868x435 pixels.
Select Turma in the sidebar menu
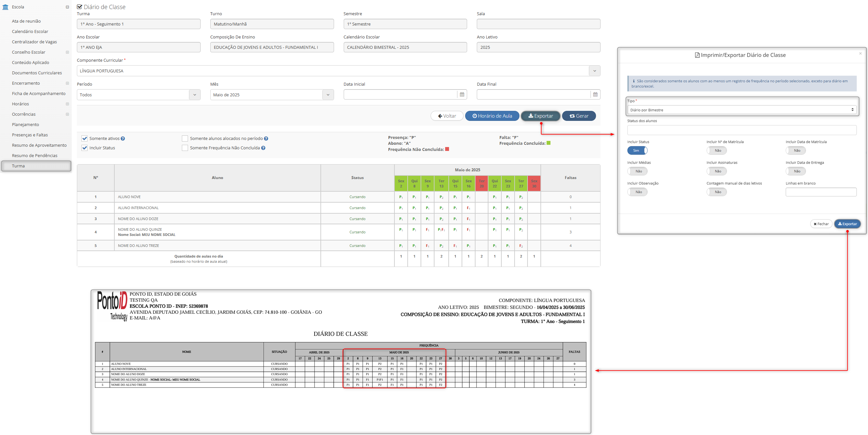(18, 166)
